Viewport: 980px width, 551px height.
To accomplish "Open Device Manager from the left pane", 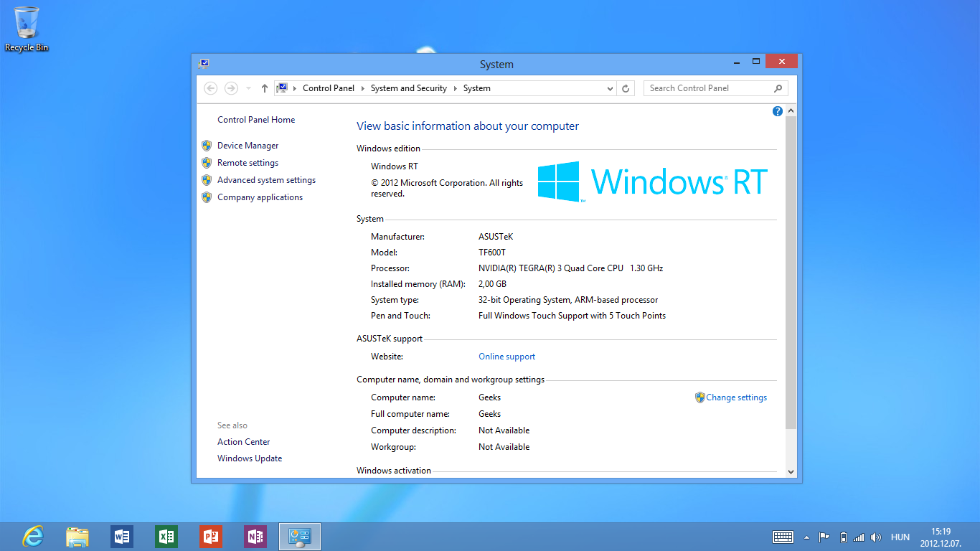I will click(248, 146).
